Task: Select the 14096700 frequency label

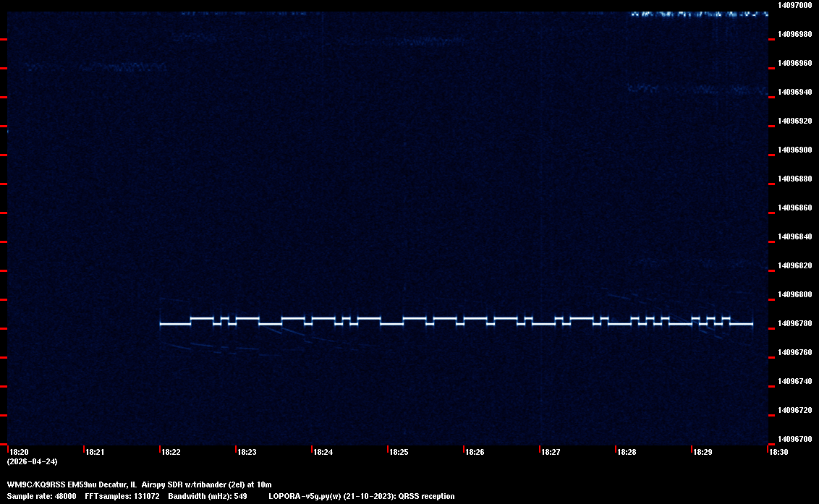Action: pyautogui.click(x=794, y=439)
